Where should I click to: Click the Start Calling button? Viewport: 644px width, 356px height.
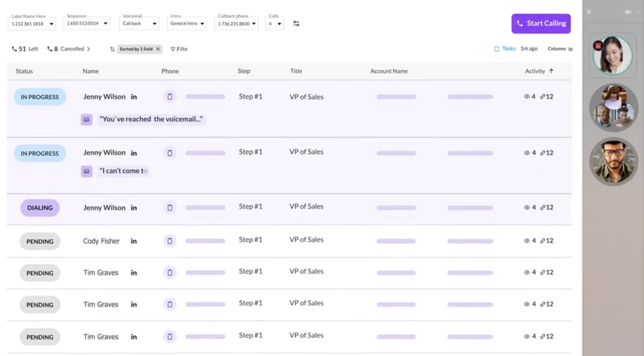(x=541, y=24)
